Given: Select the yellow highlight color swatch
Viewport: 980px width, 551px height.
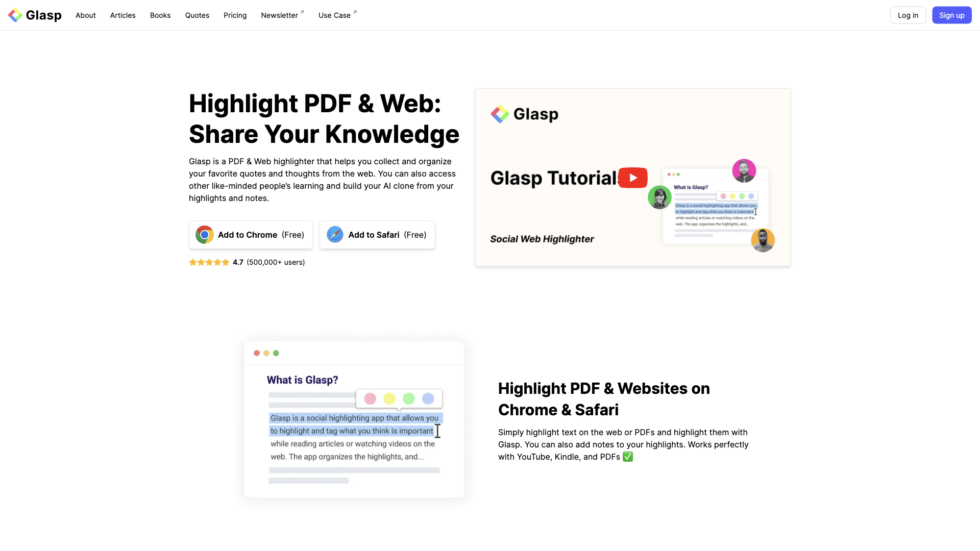Looking at the screenshot, I should [389, 398].
